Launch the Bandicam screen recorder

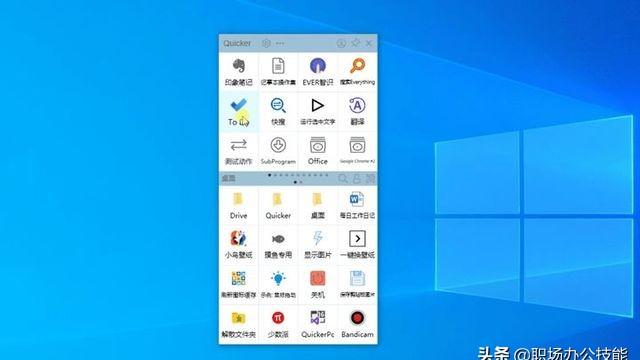click(357, 324)
